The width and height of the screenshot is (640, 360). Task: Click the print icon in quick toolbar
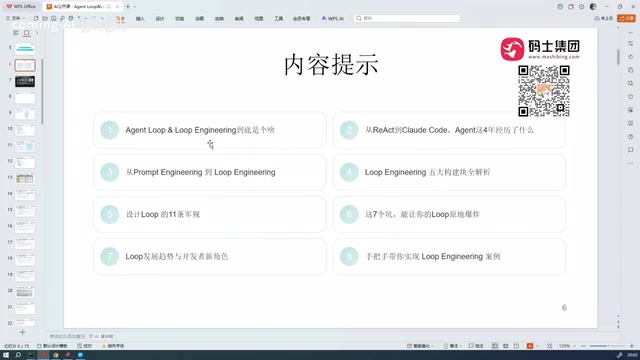coord(71,18)
